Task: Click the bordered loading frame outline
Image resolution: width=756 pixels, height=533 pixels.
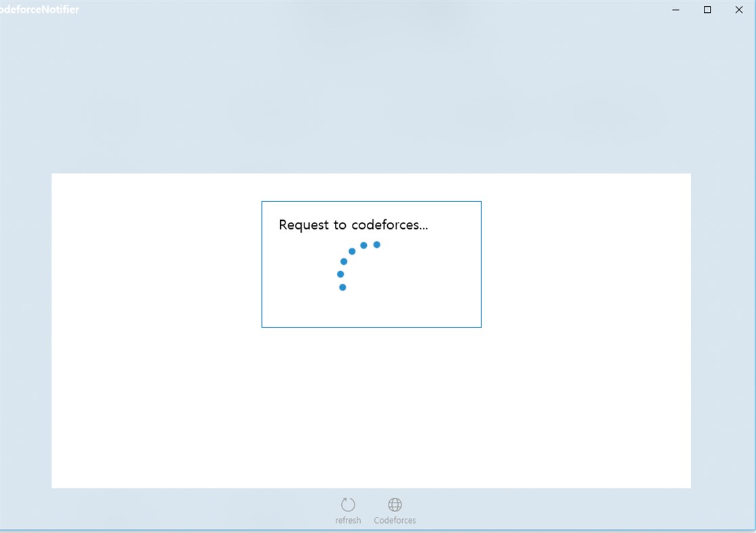Action: pos(371,201)
